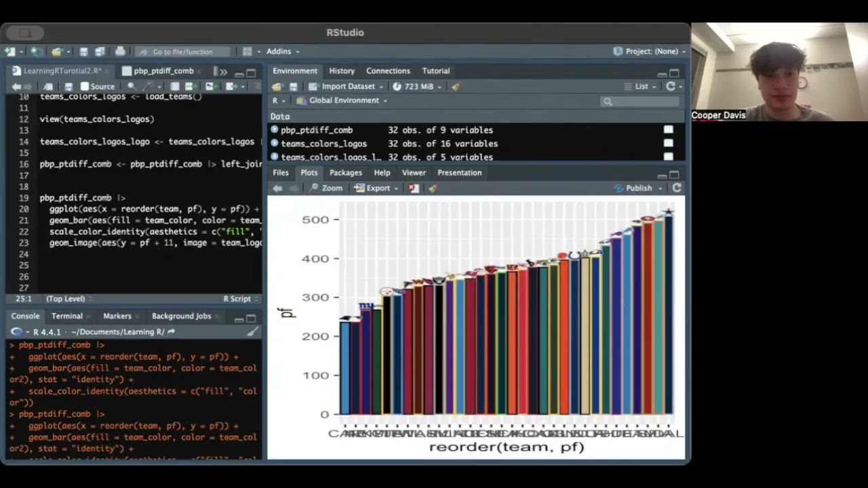
Task: Clear the console with broom icon
Action: [252, 332]
